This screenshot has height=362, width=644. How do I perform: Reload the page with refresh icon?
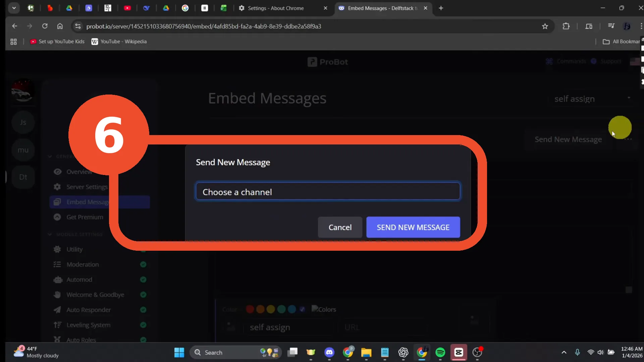coord(45,26)
